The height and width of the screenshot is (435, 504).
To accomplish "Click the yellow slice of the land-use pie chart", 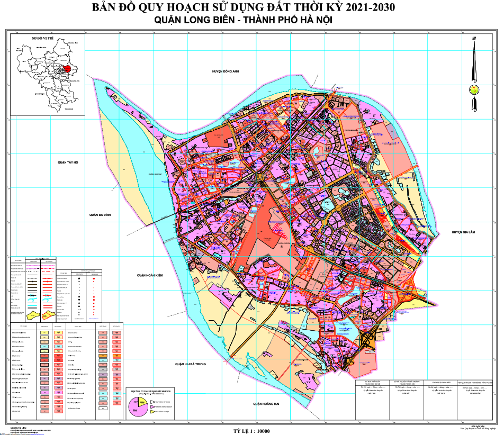I will [x=142, y=401].
